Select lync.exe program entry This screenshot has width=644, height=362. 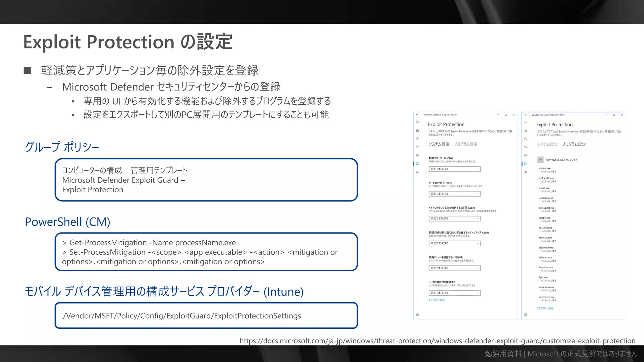[x=547, y=279]
